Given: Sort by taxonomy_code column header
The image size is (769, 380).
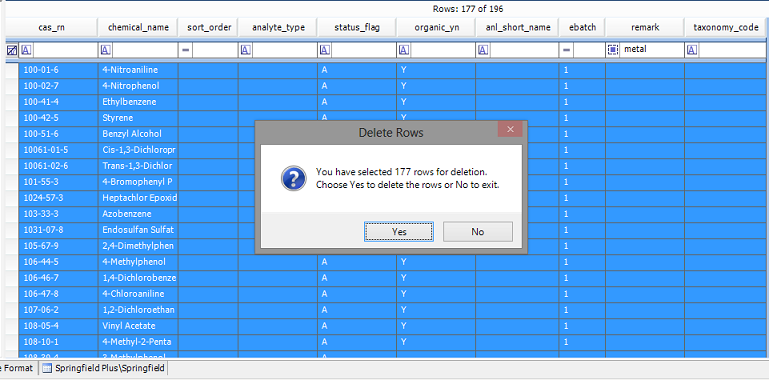Looking at the screenshot, I should [x=726, y=27].
